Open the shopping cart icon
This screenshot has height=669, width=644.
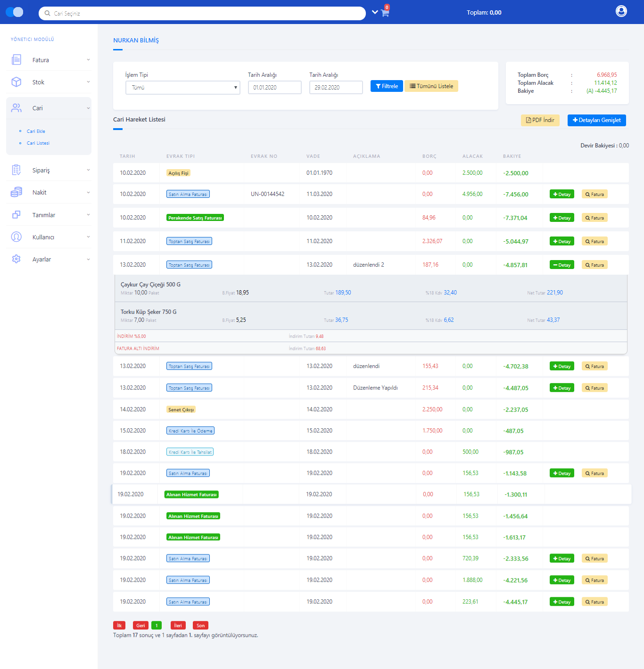pyautogui.click(x=385, y=13)
